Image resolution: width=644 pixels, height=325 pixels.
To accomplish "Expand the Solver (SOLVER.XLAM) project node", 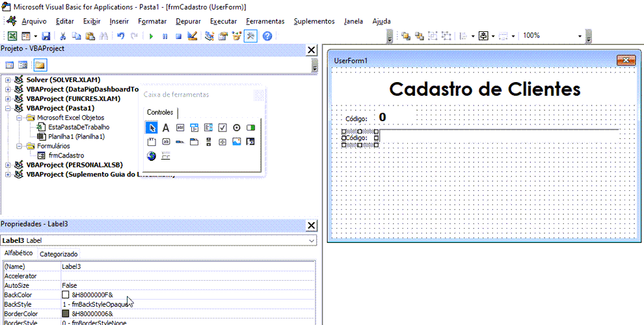I will (x=8, y=79).
